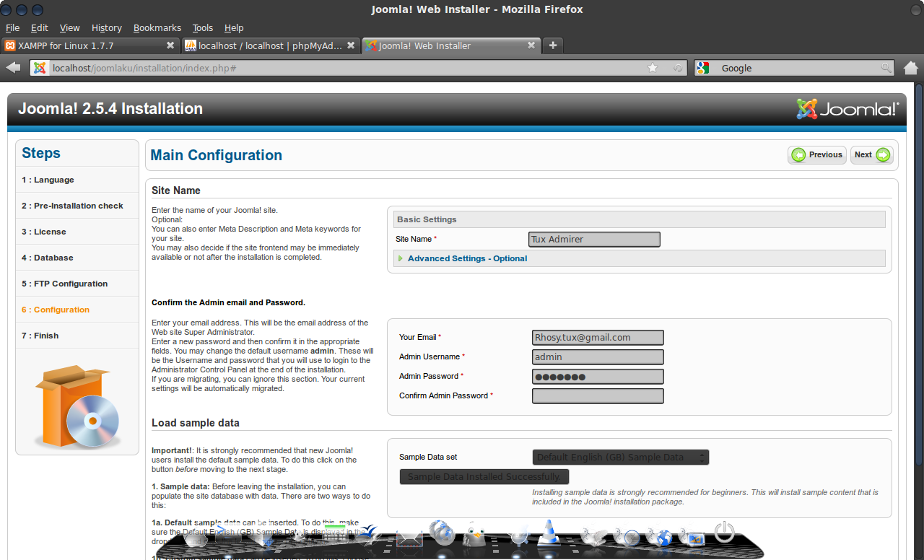Screen dimensions: 924x560
Task: Click the "Basic Settings" label
Action: [427, 219]
